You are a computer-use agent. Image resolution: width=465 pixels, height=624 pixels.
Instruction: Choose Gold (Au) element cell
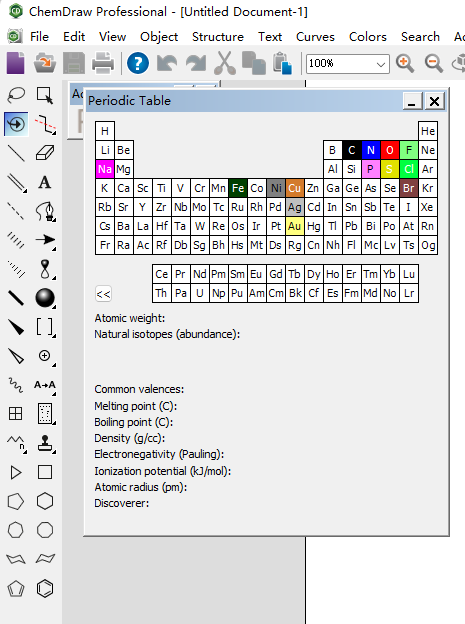point(295,226)
